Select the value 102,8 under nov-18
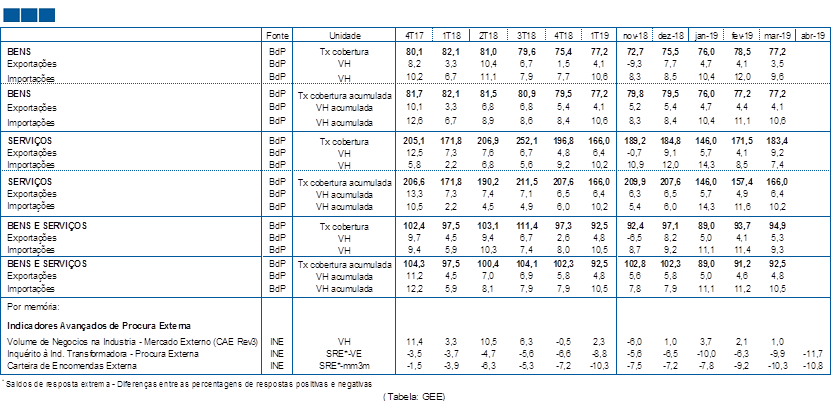 pos(634,264)
